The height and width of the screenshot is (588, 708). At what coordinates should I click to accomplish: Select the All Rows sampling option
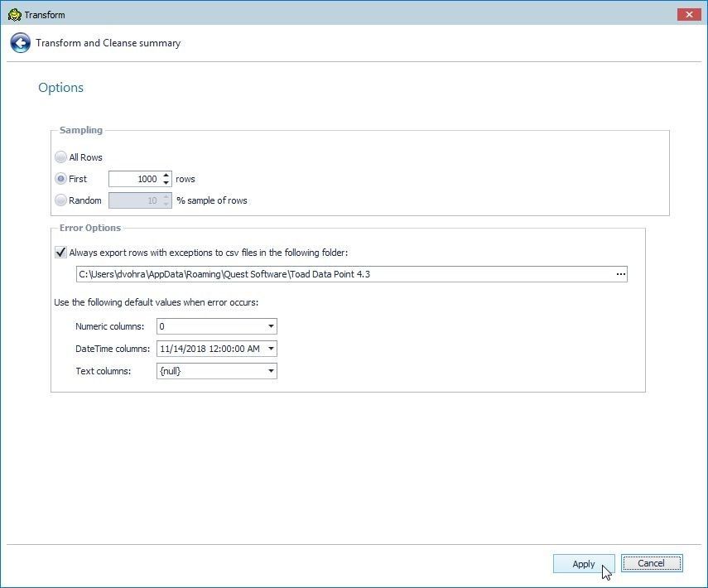click(x=60, y=157)
